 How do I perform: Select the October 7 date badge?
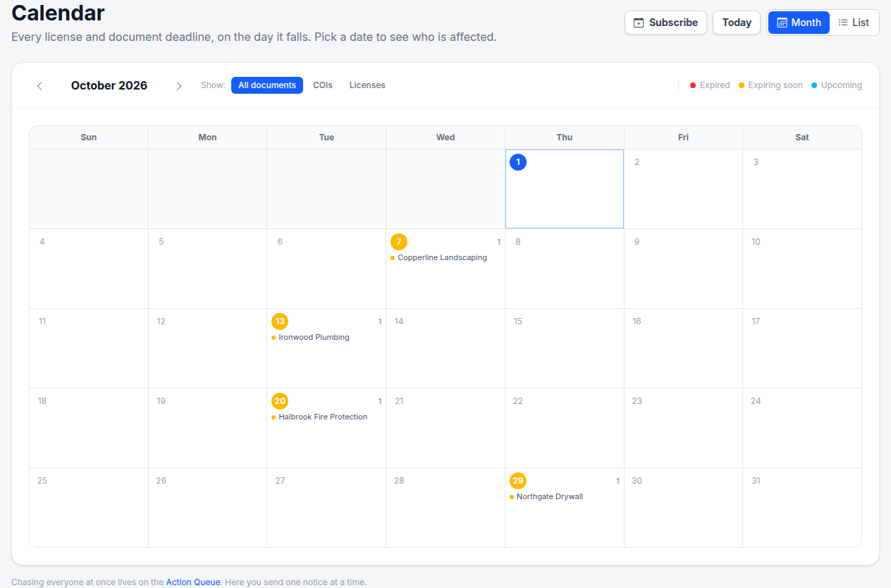(399, 242)
